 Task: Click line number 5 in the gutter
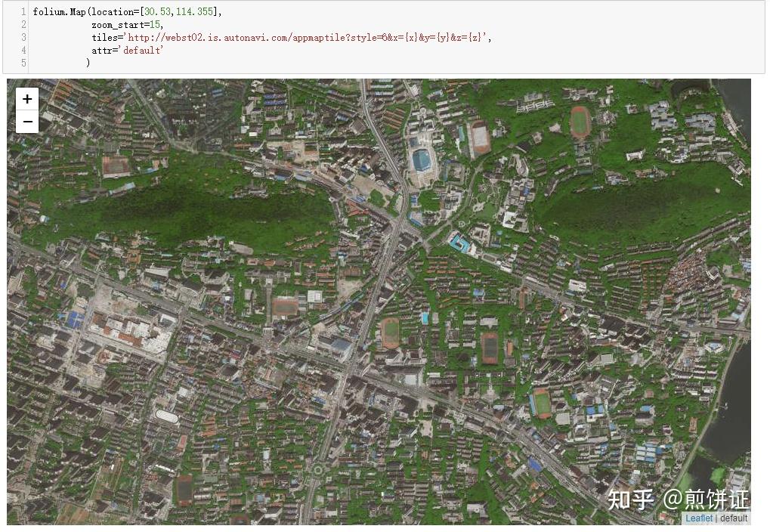[x=23, y=63]
